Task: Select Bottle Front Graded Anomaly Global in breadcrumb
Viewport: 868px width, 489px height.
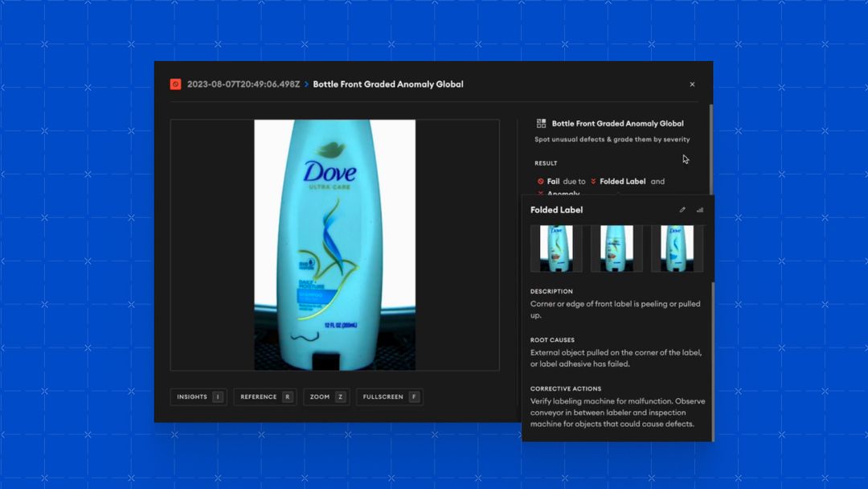Action: click(x=388, y=84)
